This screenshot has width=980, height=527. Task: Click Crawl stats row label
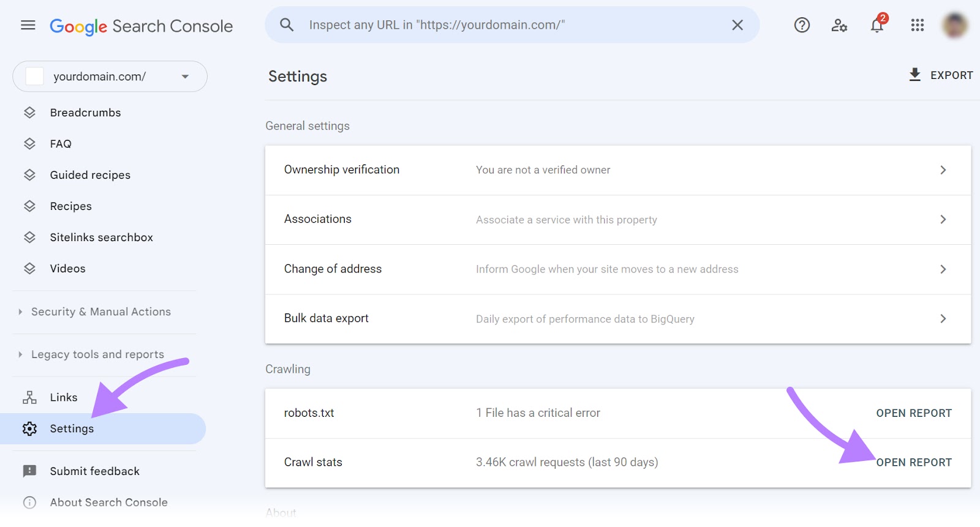click(x=313, y=463)
